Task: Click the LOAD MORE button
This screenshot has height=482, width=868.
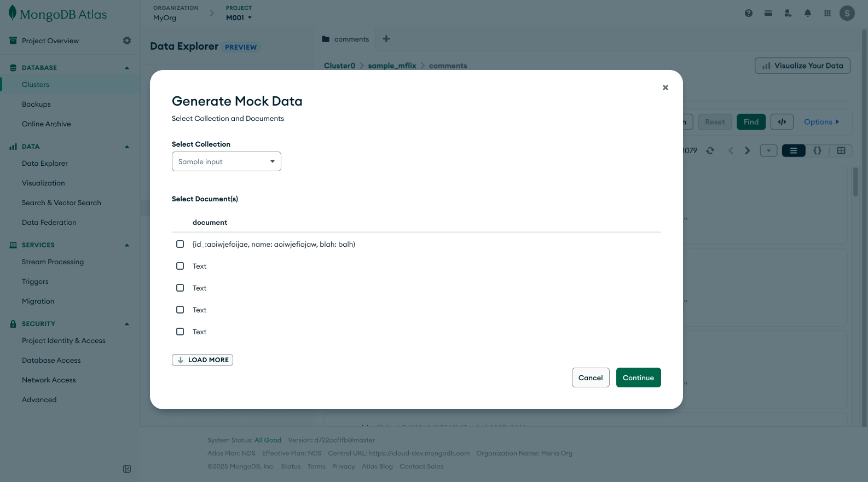Action: click(x=202, y=360)
